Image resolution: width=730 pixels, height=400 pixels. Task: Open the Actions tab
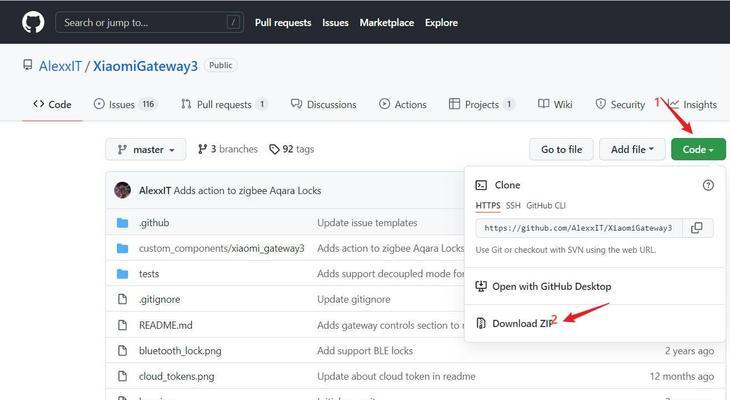pyautogui.click(x=403, y=104)
